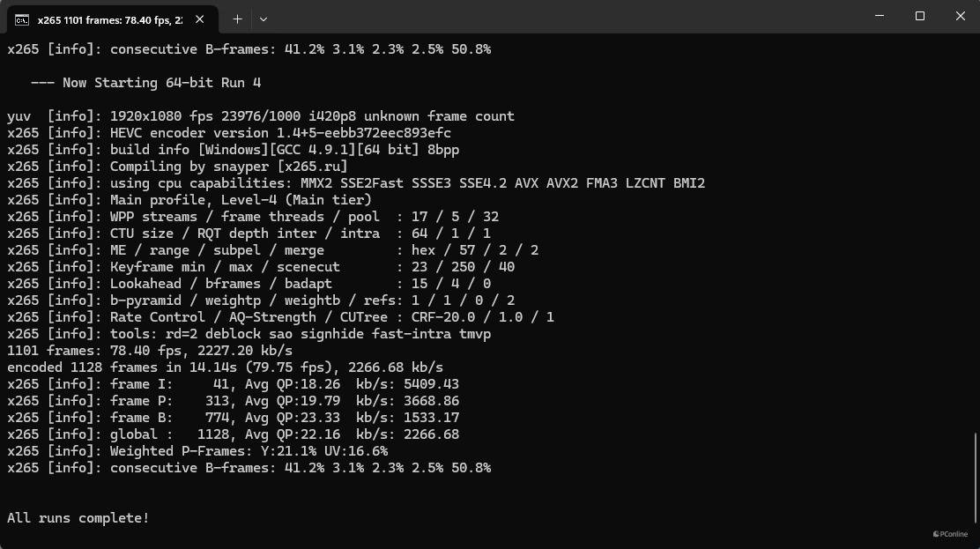Image resolution: width=980 pixels, height=549 pixels.
Task: Close the x265 terminal tab
Action: 200,19
